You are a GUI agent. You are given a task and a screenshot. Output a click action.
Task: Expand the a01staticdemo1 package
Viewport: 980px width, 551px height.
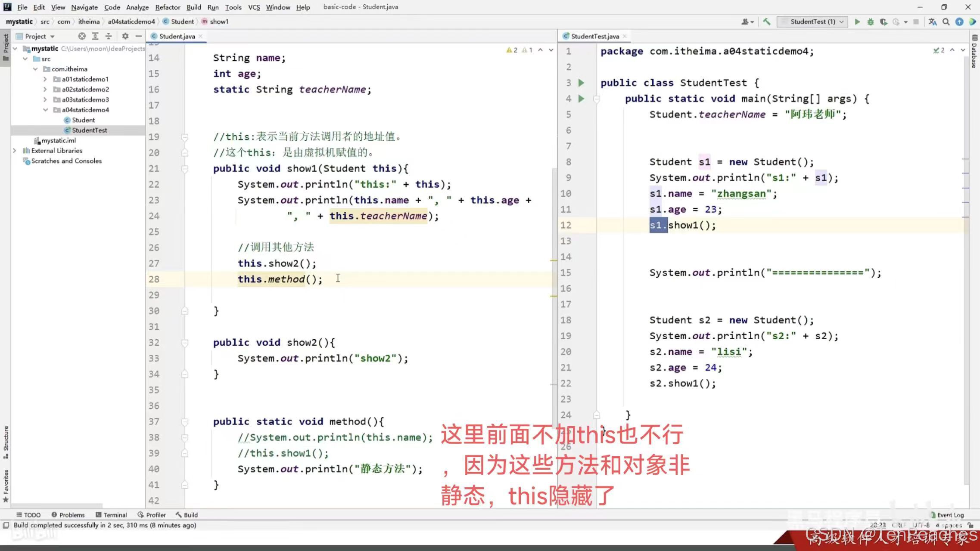[45, 79]
